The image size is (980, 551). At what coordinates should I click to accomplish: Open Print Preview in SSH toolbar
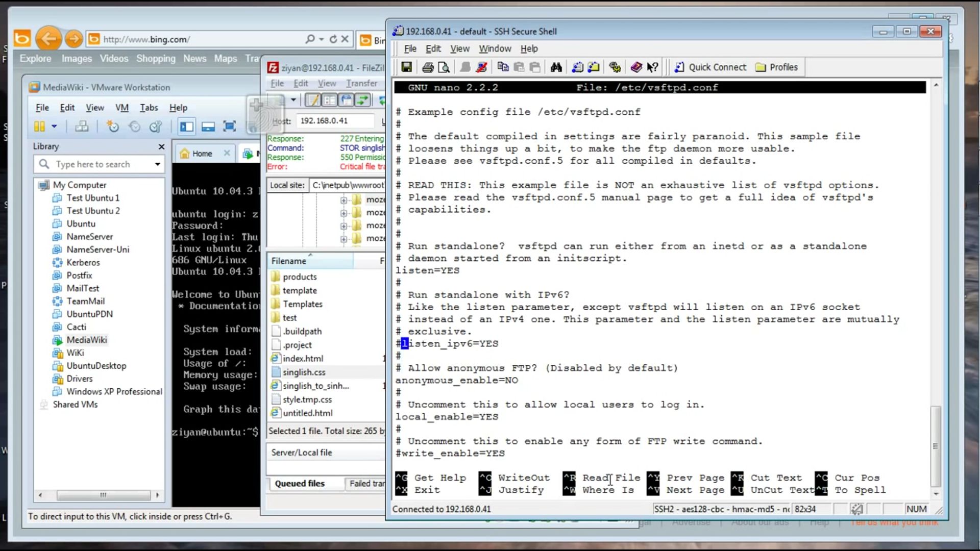(x=444, y=67)
